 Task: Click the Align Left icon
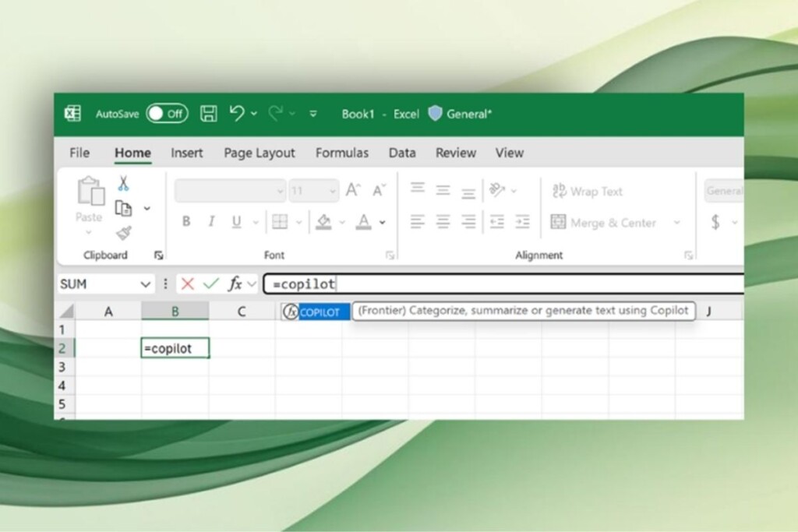pyautogui.click(x=418, y=222)
